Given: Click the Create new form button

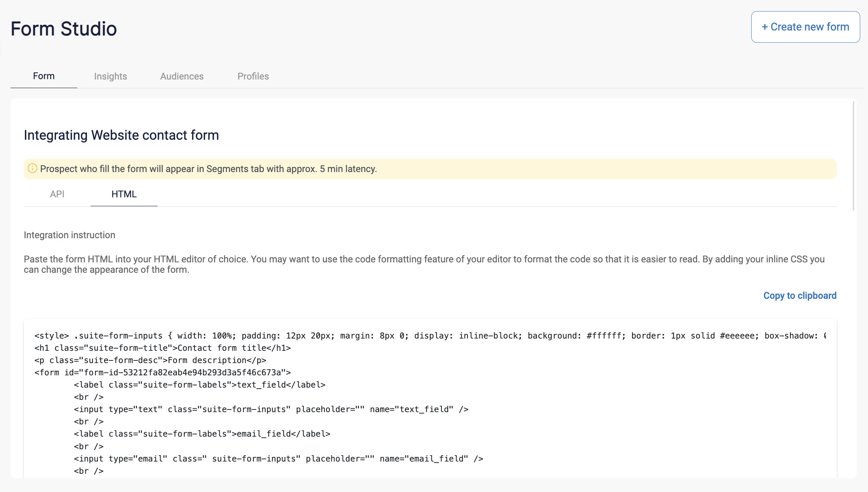Looking at the screenshot, I should [805, 27].
